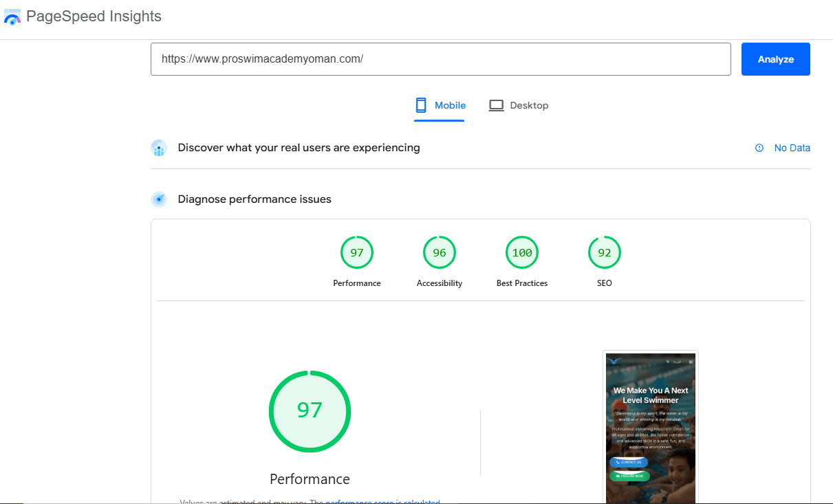Click the URL input field
The width and height of the screenshot is (833, 504).
pyautogui.click(x=440, y=59)
